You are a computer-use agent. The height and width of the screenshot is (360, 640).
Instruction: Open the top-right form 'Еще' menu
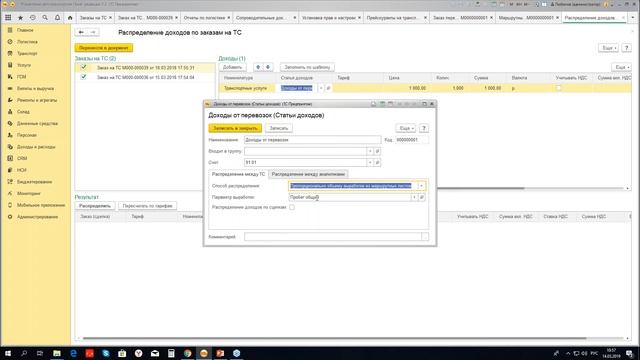click(608, 48)
